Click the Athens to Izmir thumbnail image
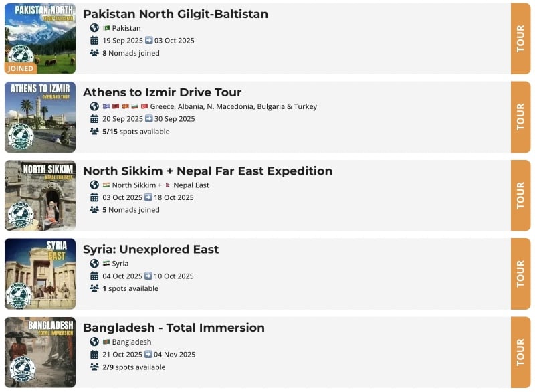Screen dimensions: 535x392 [40, 117]
